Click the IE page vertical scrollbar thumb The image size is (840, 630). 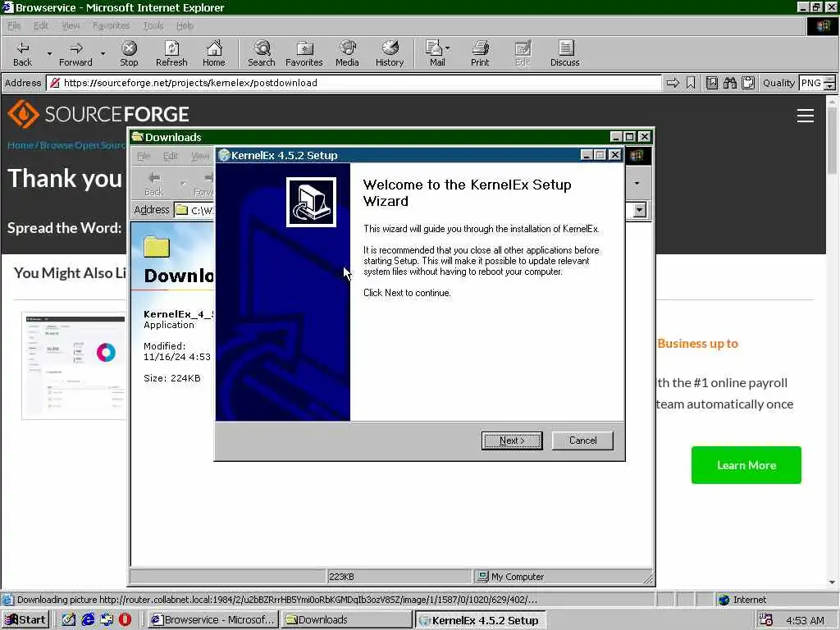tap(832, 141)
